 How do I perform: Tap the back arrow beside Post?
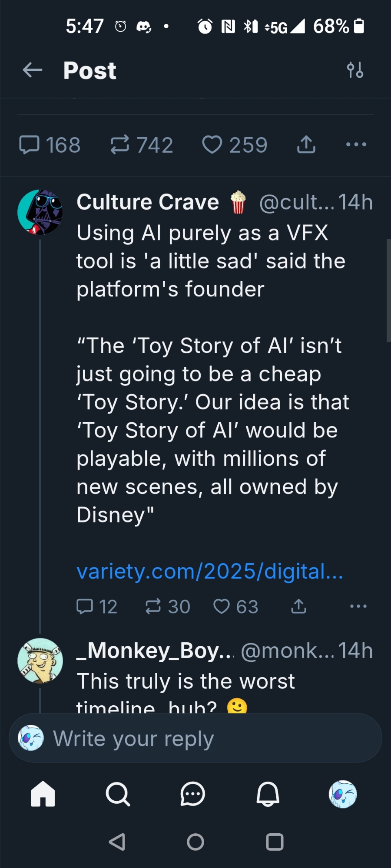tap(33, 70)
